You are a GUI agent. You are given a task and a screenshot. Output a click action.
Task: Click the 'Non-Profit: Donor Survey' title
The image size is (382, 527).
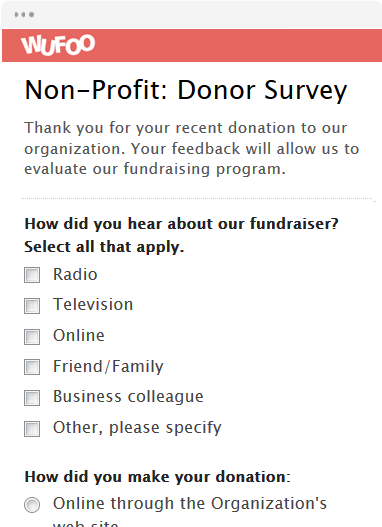(186, 91)
